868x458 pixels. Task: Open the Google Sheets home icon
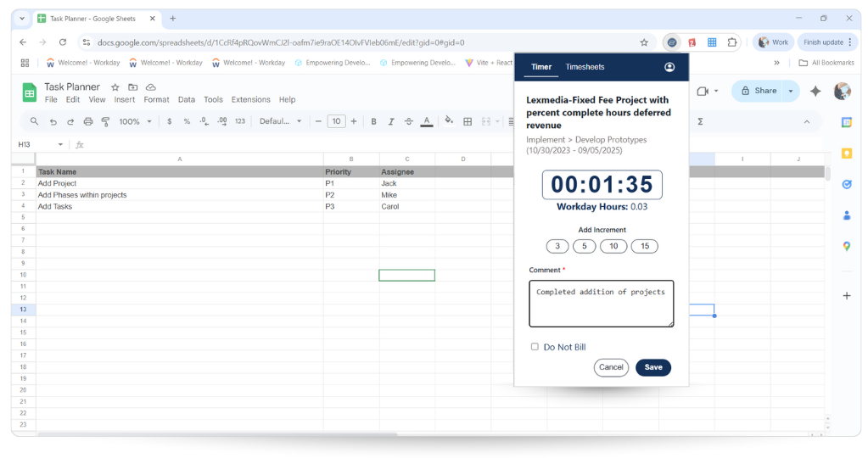[30, 92]
